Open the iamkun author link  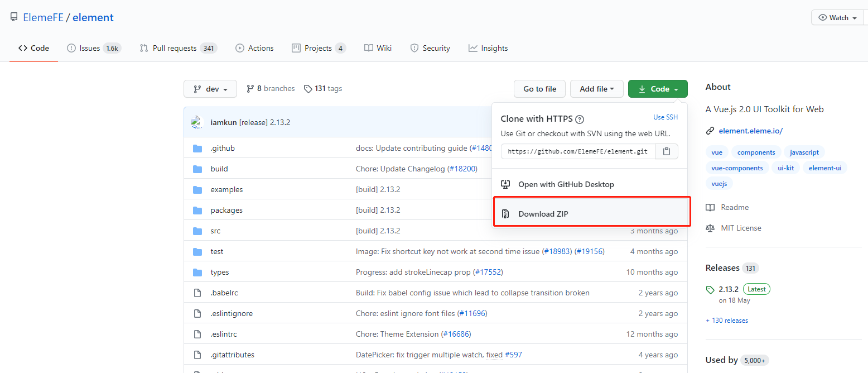point(224,122)
